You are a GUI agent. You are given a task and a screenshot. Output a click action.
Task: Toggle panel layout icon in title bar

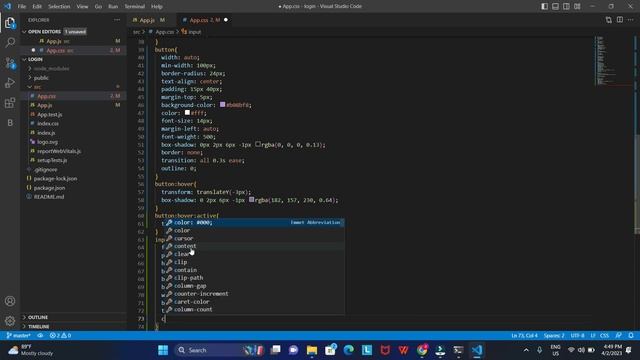click(x=556, y=7)
